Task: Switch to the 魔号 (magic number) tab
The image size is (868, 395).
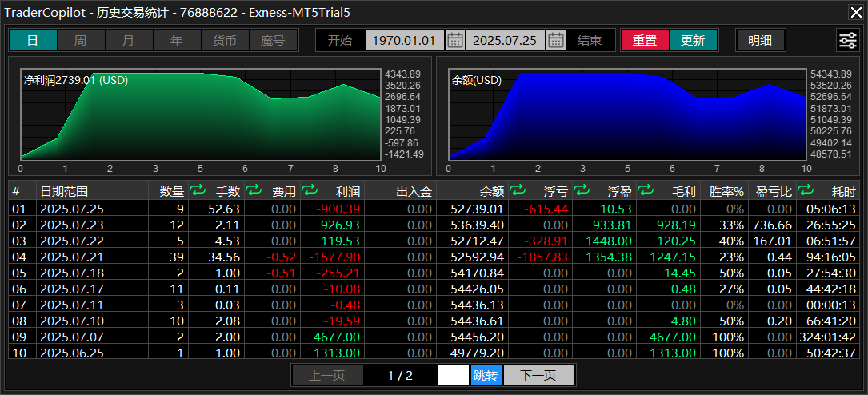Action: pyautogui.click(x=273, y=41)
